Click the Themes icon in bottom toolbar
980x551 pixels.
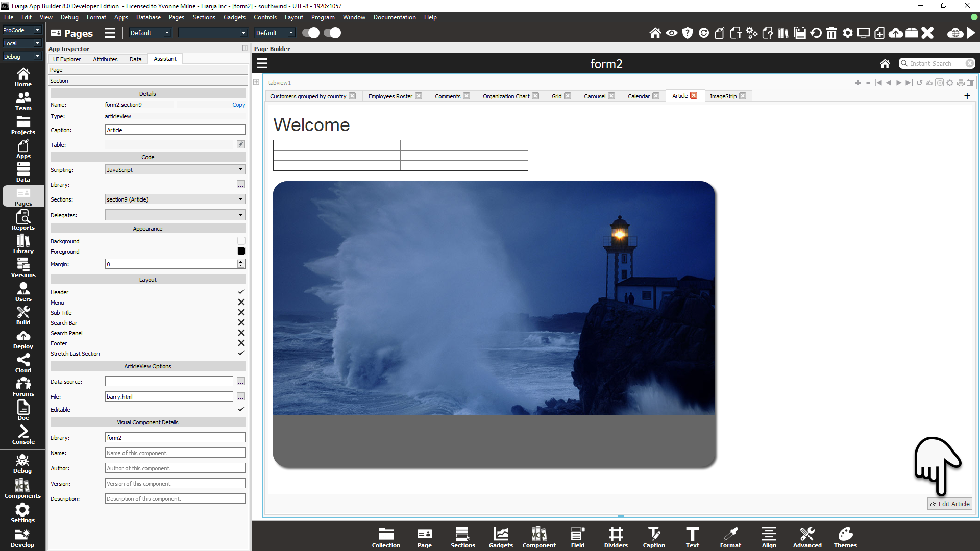coord(845,537)
